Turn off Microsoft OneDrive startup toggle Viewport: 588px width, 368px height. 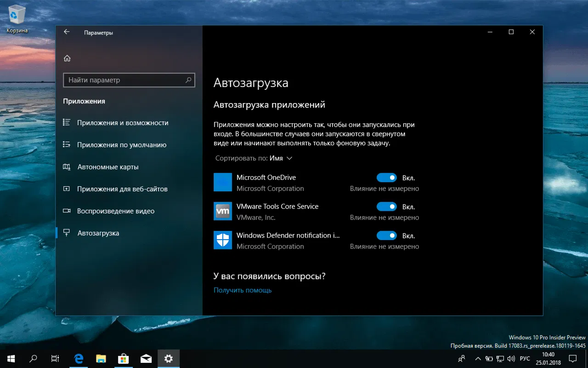386,178
